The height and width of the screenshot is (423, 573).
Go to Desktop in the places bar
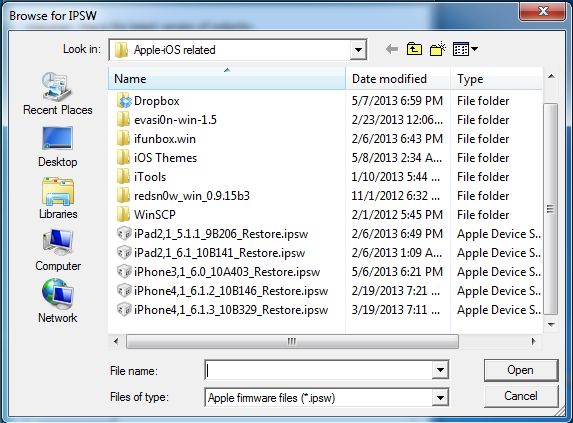pyautogui.click(x=57, y=147)
